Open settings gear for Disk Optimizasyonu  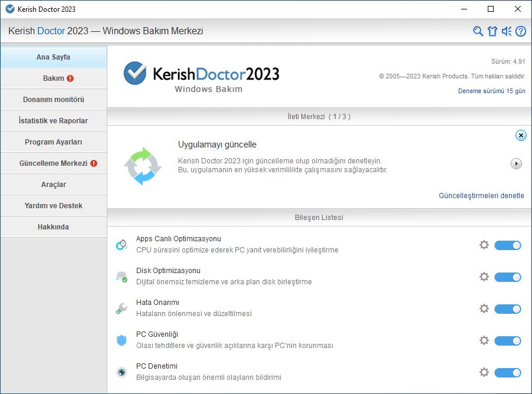[484, 277]
